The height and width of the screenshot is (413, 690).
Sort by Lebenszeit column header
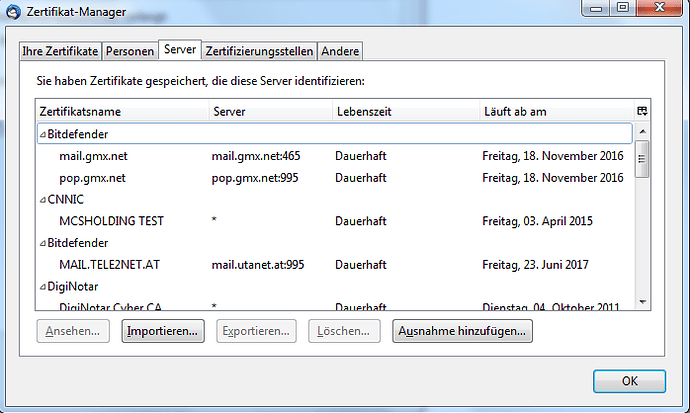[406, 111]
